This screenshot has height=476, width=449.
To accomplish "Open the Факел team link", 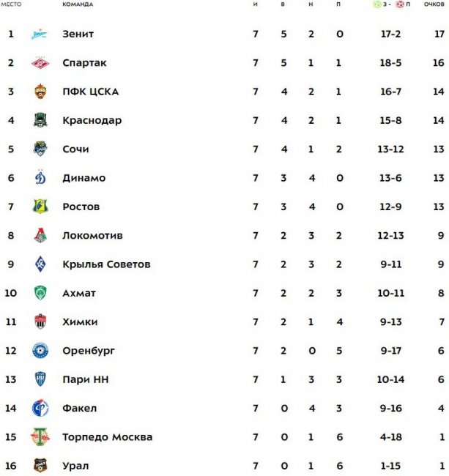I will pyautogui.click(x=80, y=409).
